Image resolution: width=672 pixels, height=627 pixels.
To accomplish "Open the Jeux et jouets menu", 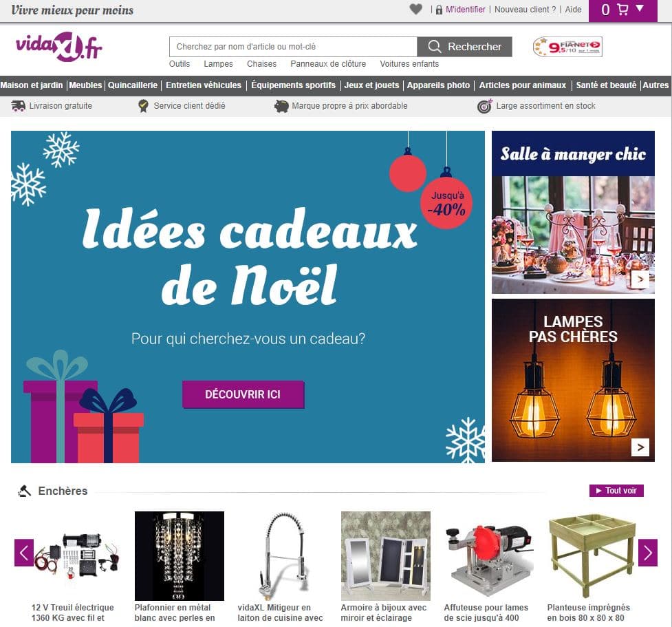I will coord(371,85).
